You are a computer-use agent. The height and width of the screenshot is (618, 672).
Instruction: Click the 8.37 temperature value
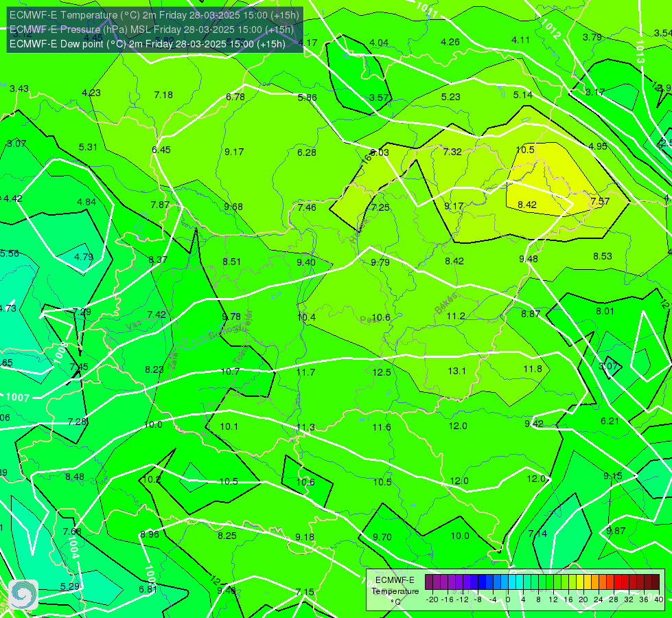(158, 260)
